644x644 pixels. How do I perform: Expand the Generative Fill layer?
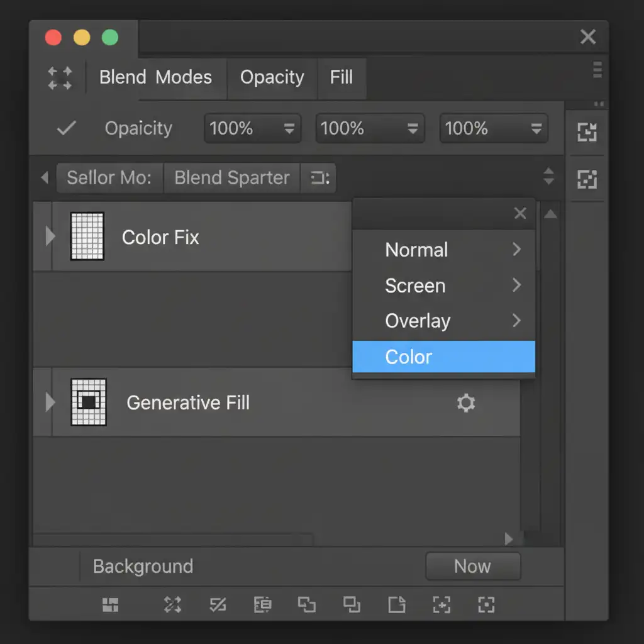[50, 402]
